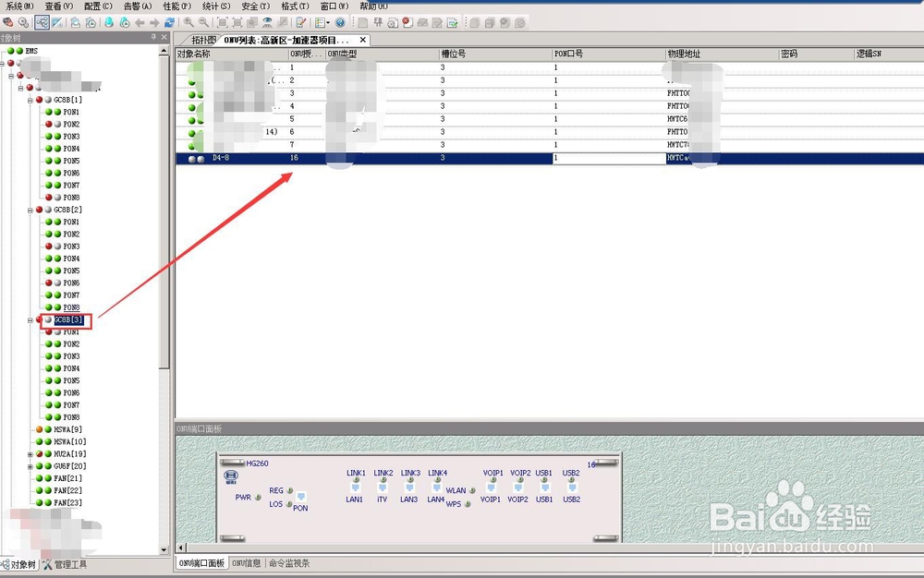
Task: Click the LAN1 port icon
Action: 356,488
